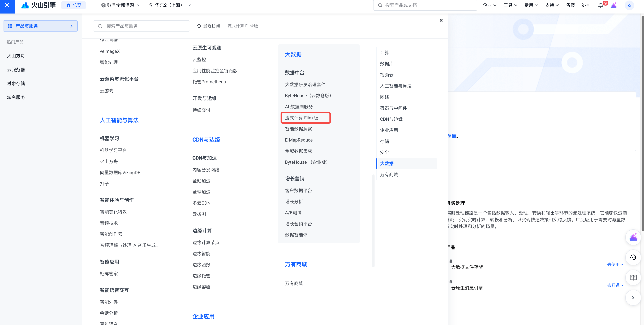This screenshot has width=644, height=325.
Task: Expand the 企业 top menu
Action: pyautogui.click(x=489, y=5)
